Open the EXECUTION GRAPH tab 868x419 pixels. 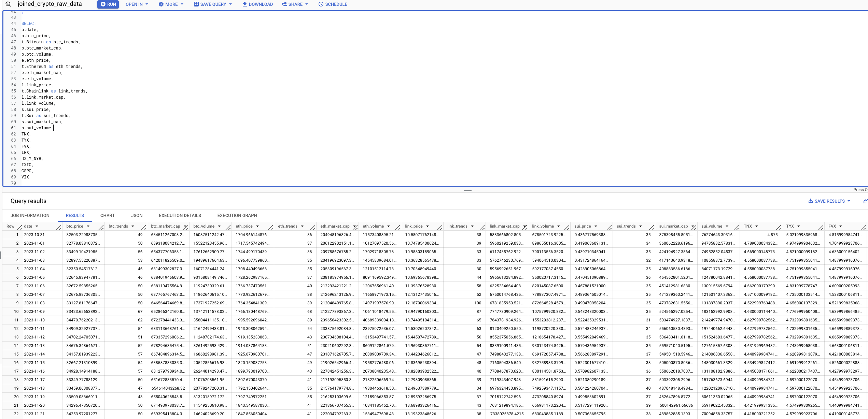point(237,216)
